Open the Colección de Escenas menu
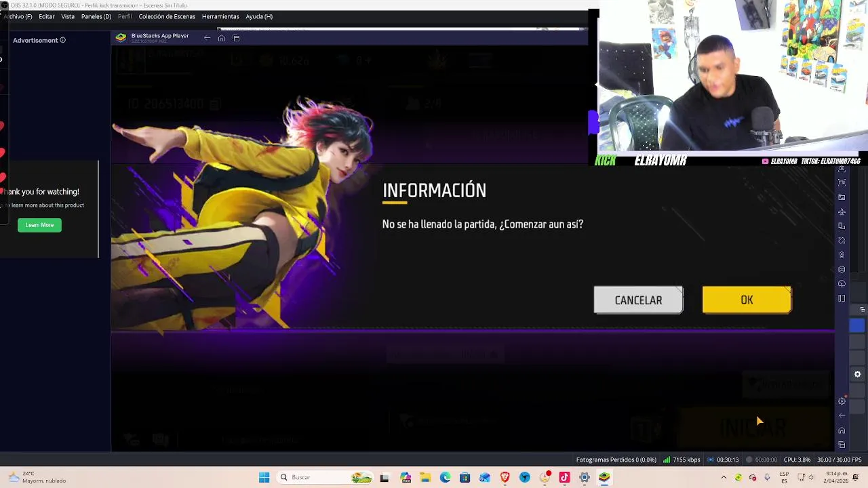The image size is (868, 488). point(167,16)
